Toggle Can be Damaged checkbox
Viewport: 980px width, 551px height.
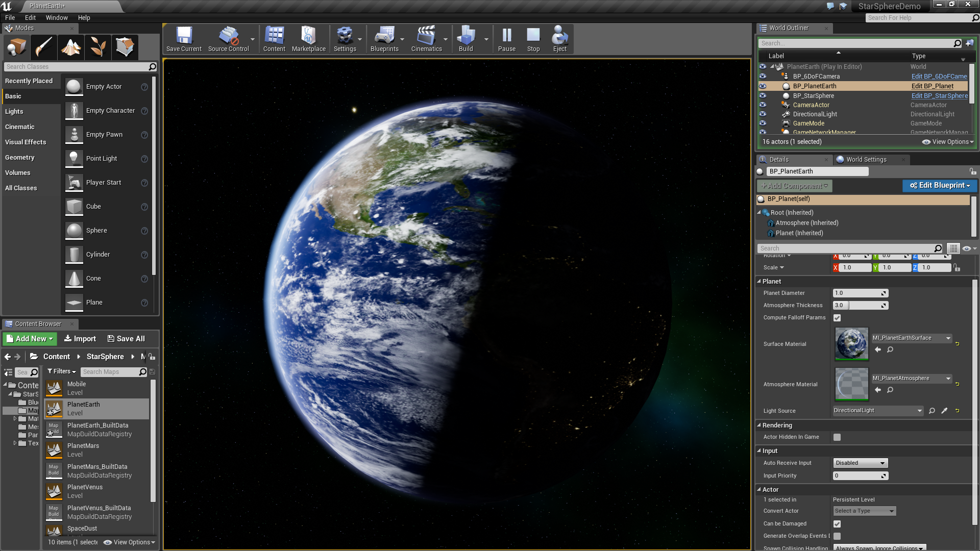click(x=837, y=524)
